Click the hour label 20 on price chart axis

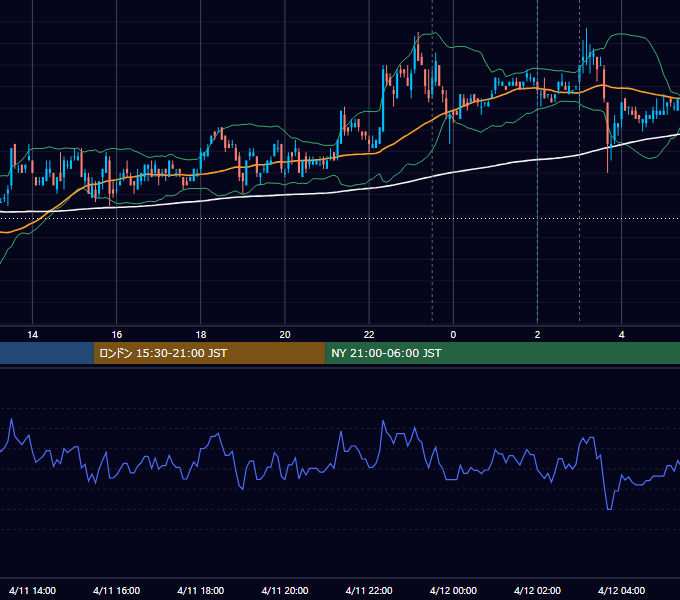pos(285,335)
